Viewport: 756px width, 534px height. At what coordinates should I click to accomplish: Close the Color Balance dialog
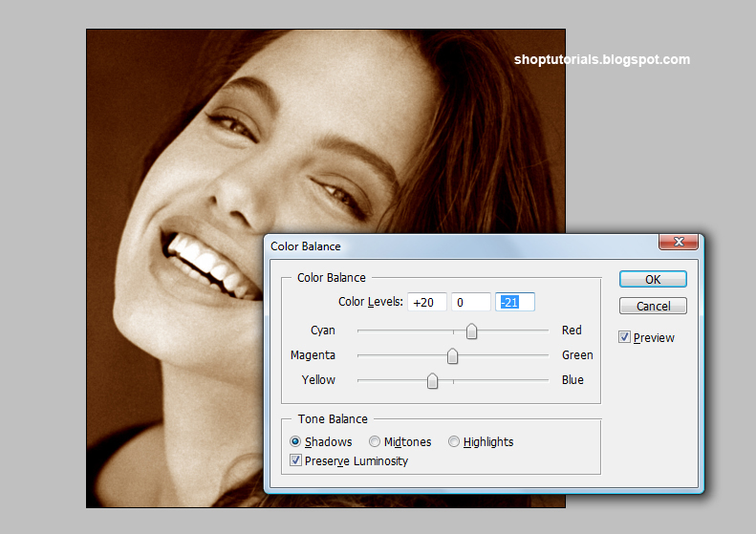point(679,242)
